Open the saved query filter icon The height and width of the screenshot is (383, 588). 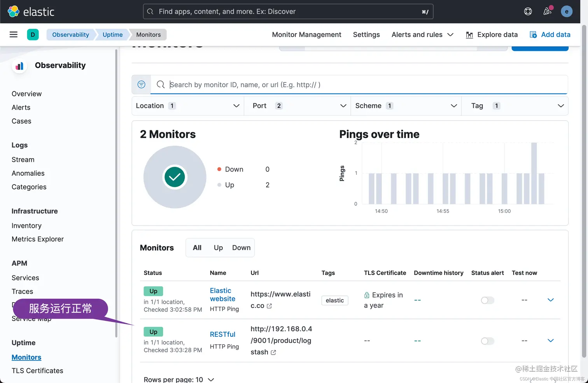pyautogui.click(x=141, y=84)
